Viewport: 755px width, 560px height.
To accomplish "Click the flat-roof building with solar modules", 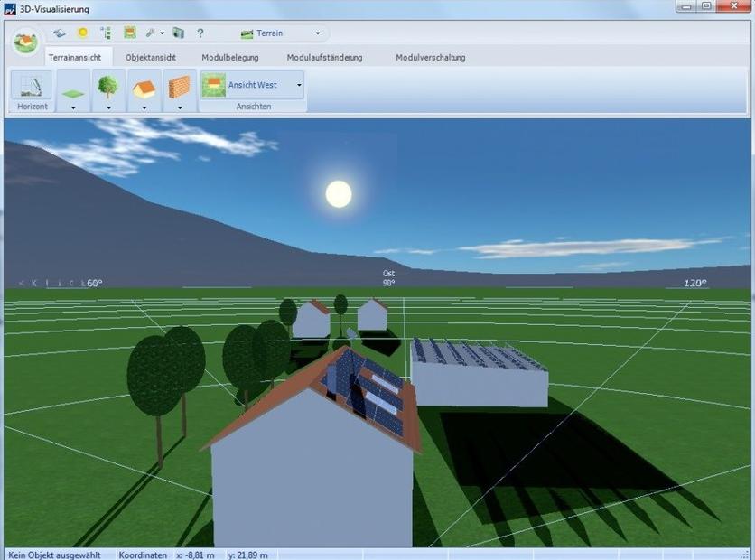I will (479, 375).
